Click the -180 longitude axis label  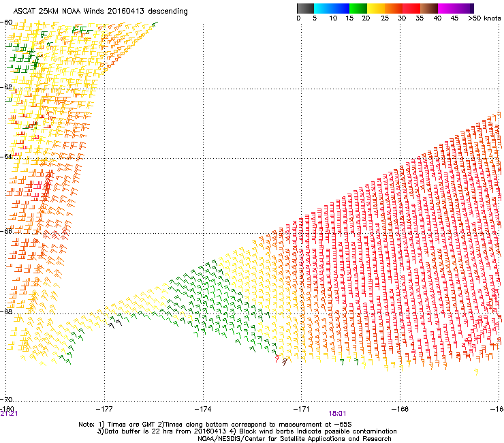click(7, 408)
